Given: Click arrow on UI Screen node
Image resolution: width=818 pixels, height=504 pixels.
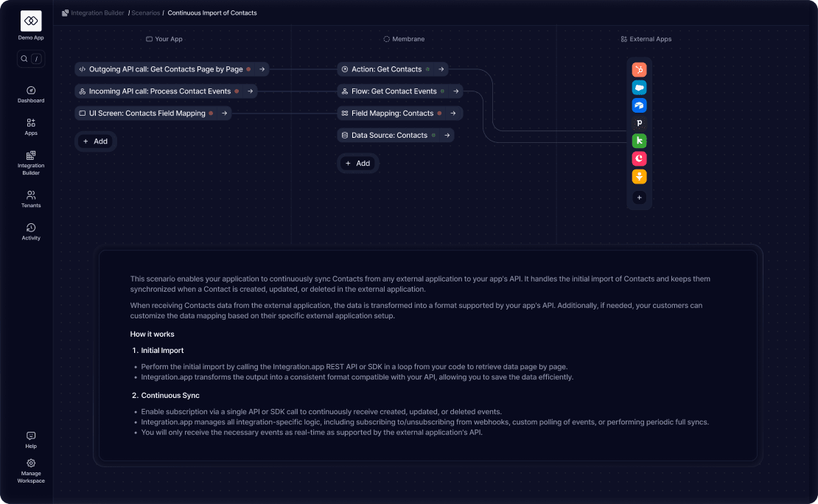Looking at the screenshot, I should (224, 113).
